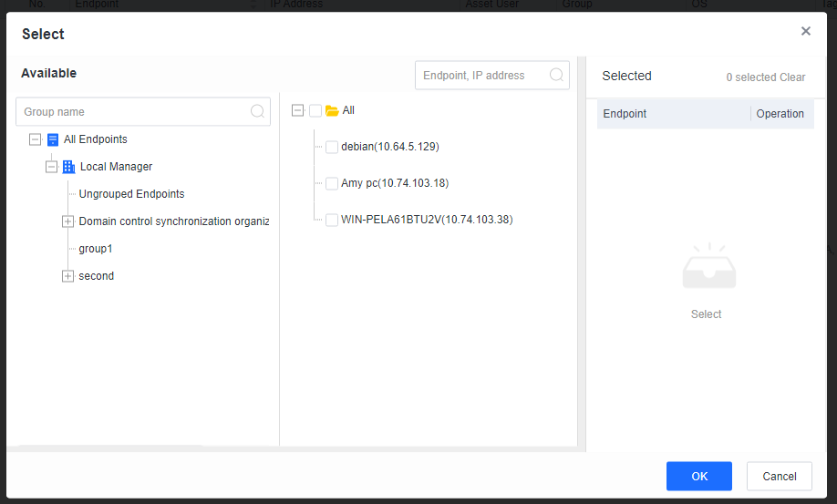
Task: Collapse the All Endpoints tree node
Action: [x=36, y=139]
